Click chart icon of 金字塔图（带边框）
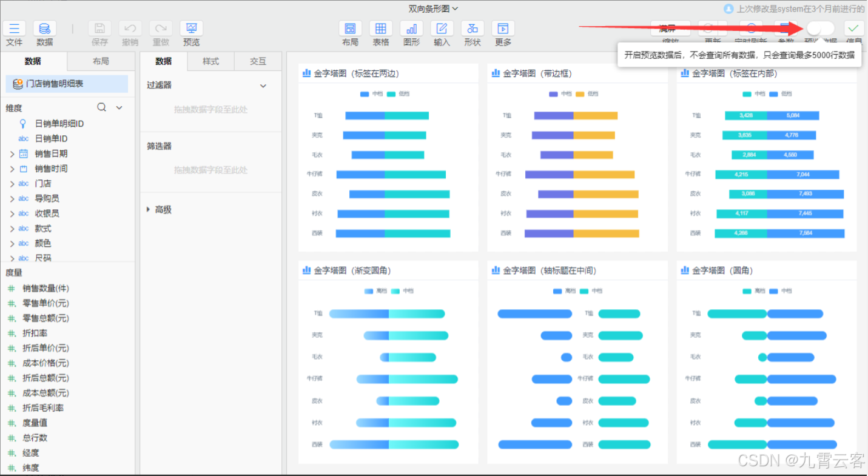Screen dimensions: 868x476 tap(496, 73)
